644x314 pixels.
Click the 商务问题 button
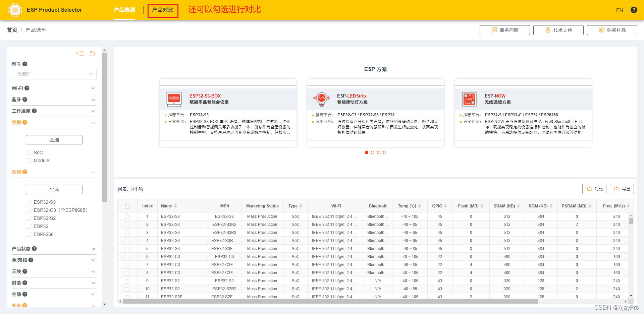click(505, 30)
